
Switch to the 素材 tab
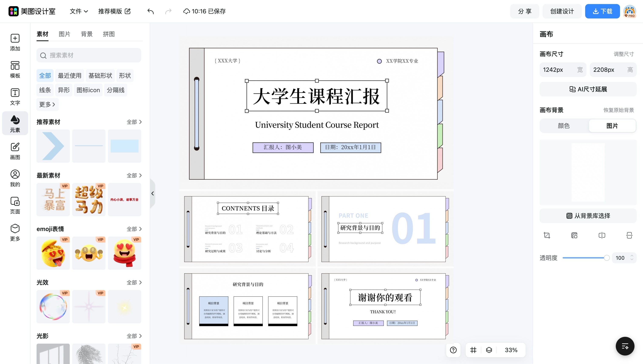[x=42, y=34]
